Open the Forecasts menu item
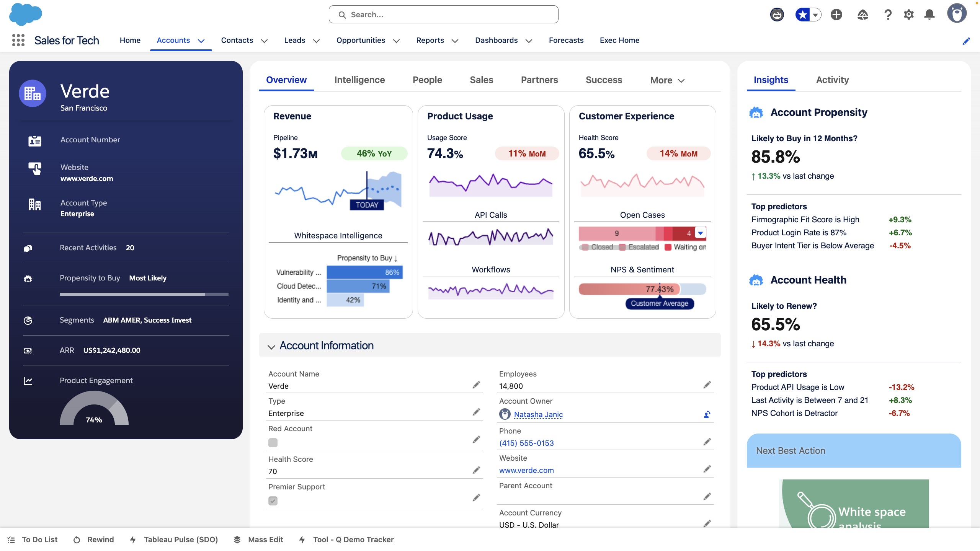The image size is (980, 551). click(x=566, y=40)
